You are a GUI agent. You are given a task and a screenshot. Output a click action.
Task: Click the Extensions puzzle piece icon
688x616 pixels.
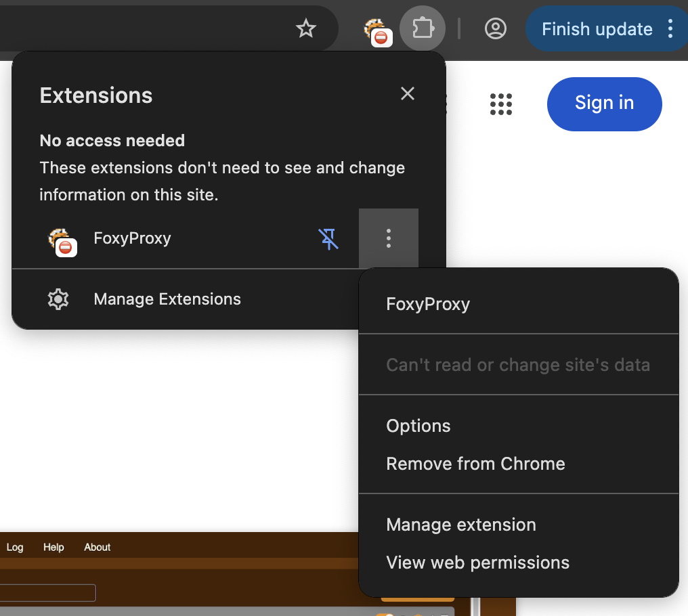click(423, 28)
